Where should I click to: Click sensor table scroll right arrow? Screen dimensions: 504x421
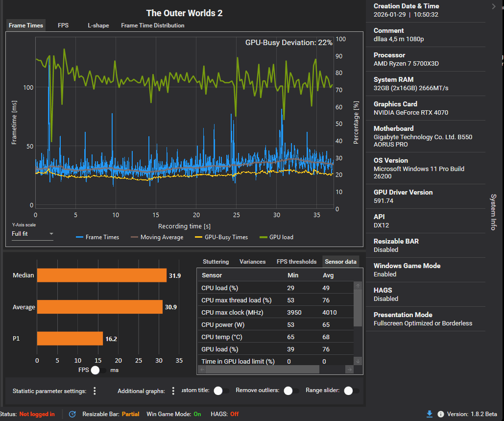pyautogui.click(x=349, y=370)
